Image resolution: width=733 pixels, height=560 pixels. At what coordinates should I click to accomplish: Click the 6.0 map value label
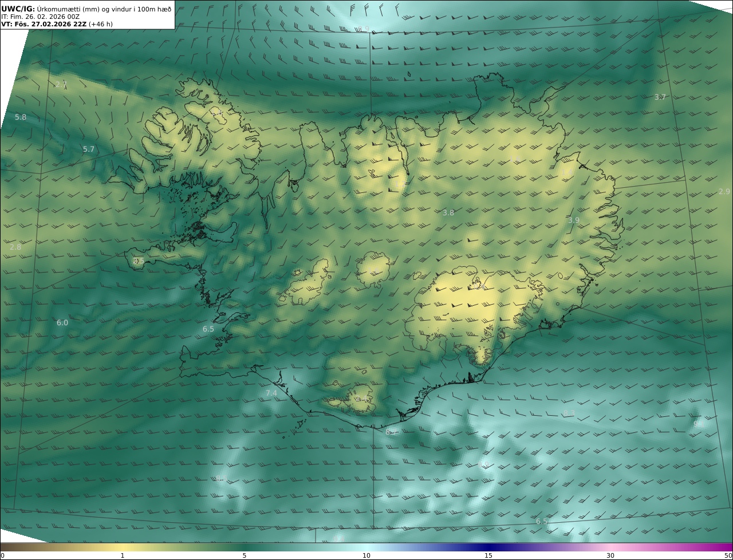pos(62,322)
